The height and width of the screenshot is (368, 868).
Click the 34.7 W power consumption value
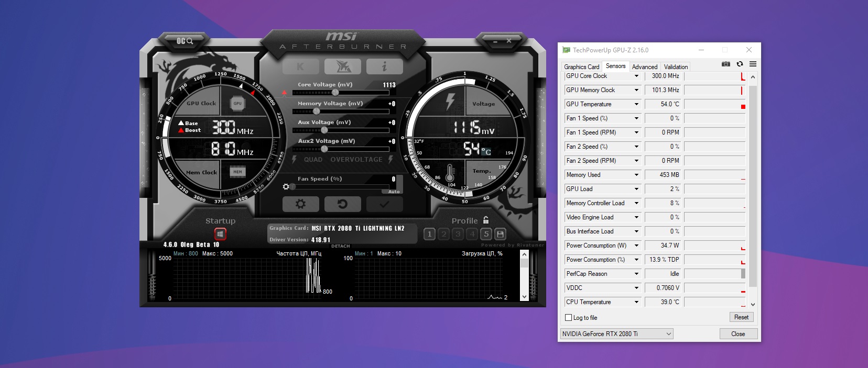pyautogui.click(x=663, y=246)
